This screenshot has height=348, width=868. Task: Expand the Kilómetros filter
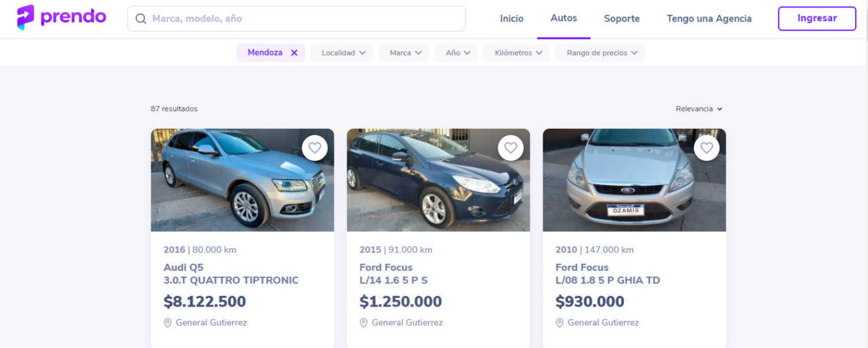(x=517, y=53)
